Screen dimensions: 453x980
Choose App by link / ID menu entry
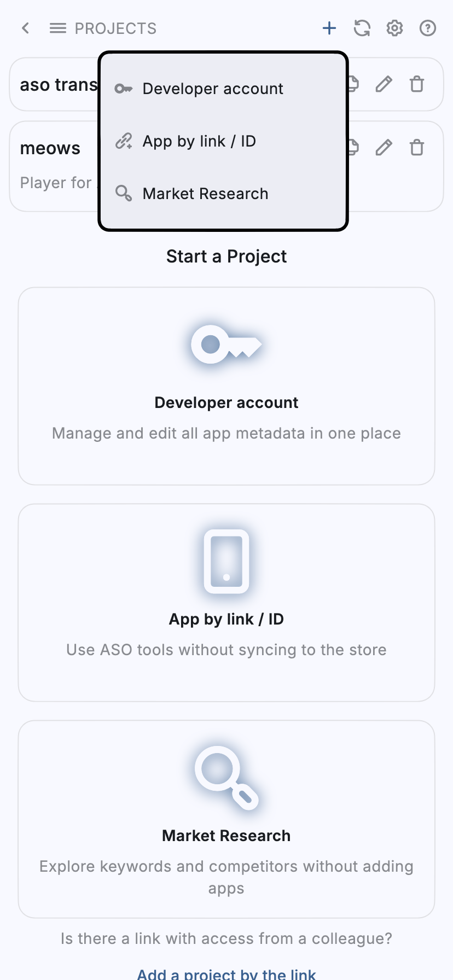pos(199,141)
